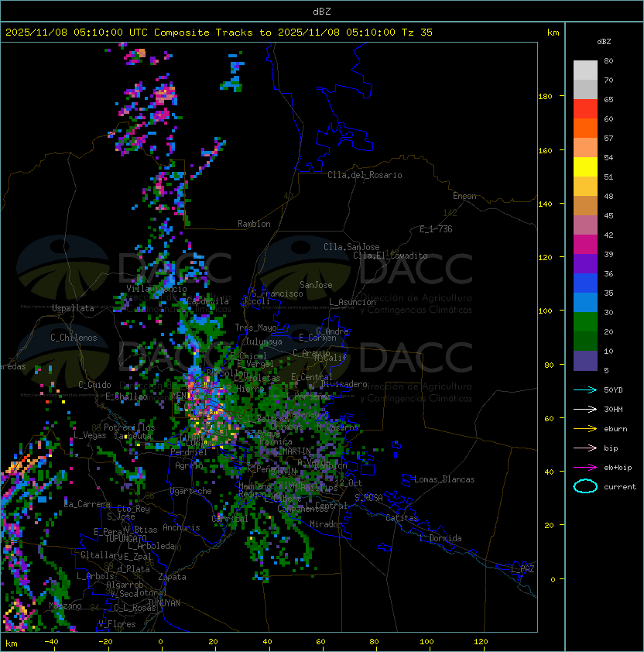Pick the slate purple swatch at legend bottom
The height and width of the screenshot is (652, 644).
coord(585,361)
